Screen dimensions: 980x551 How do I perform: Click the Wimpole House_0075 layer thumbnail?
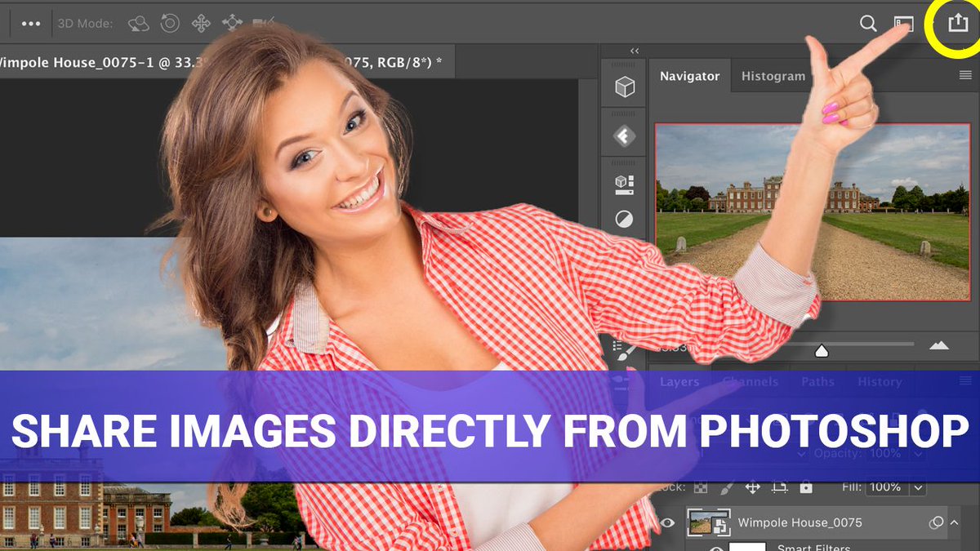[708, 522]
